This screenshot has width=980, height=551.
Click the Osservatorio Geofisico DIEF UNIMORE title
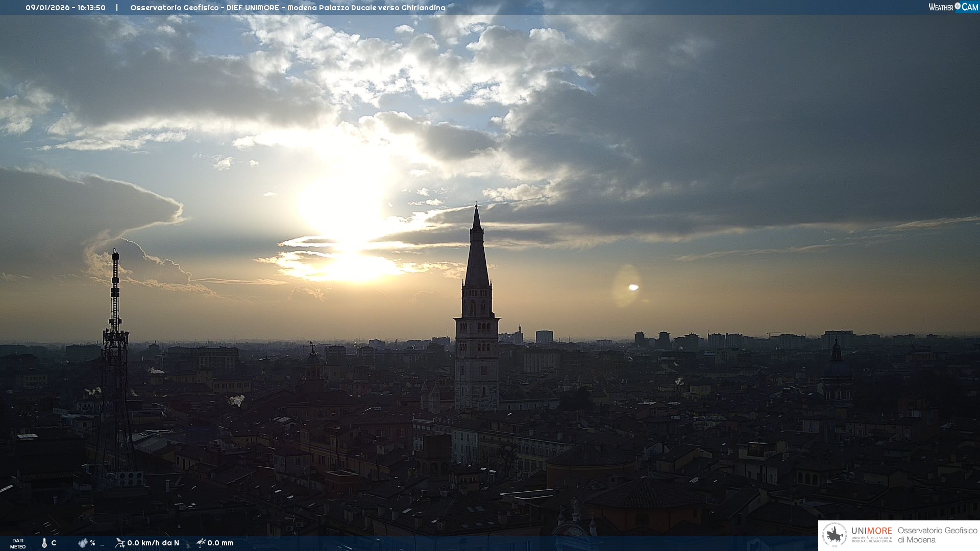[287, 8]
